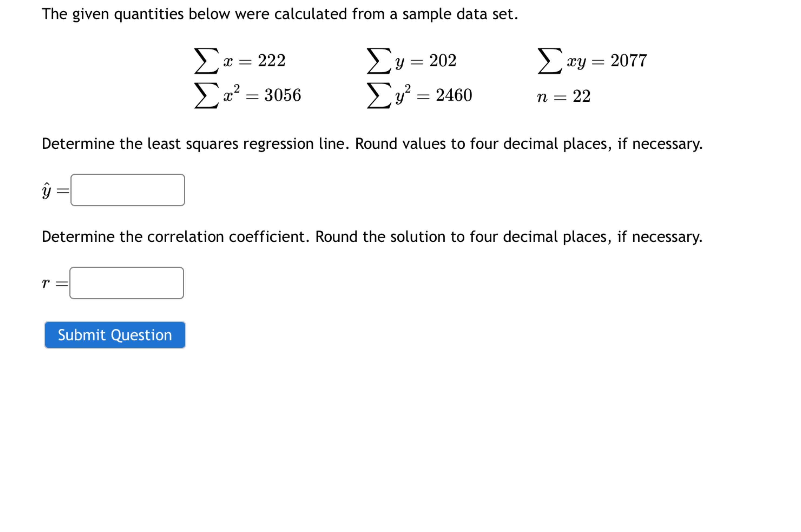Click inside the empty ŷ field
This screenshot has height=532, width=801.
point(127,190)
